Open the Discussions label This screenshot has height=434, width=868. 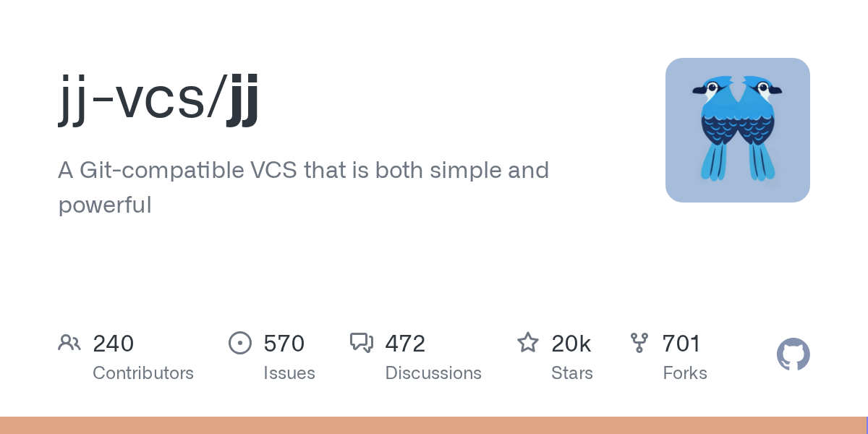point(433,373)
